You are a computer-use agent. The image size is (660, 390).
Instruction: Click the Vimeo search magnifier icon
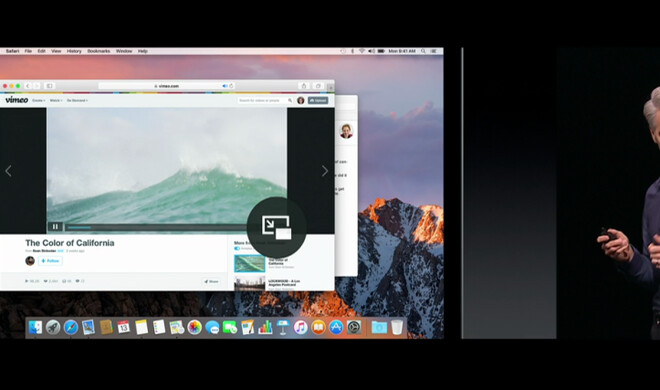pos(290,100)
